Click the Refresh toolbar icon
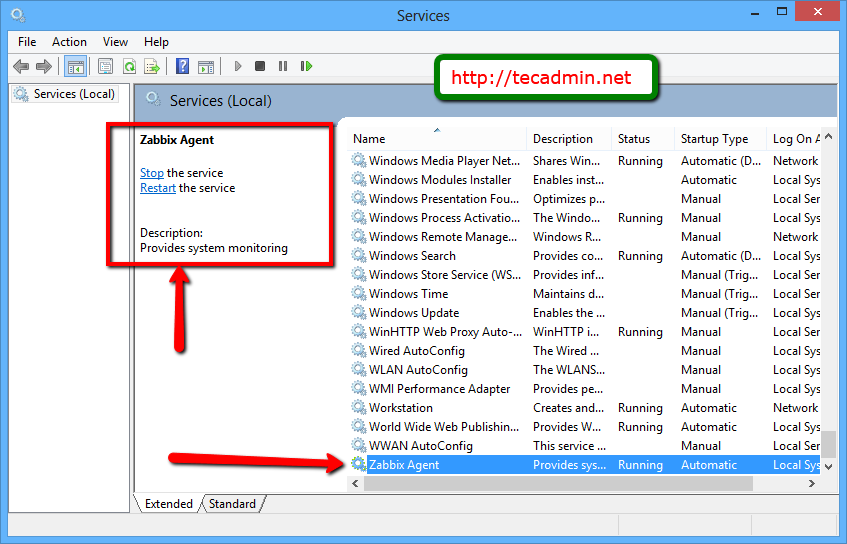The image size is (847, 544). (x=129, y=67)
